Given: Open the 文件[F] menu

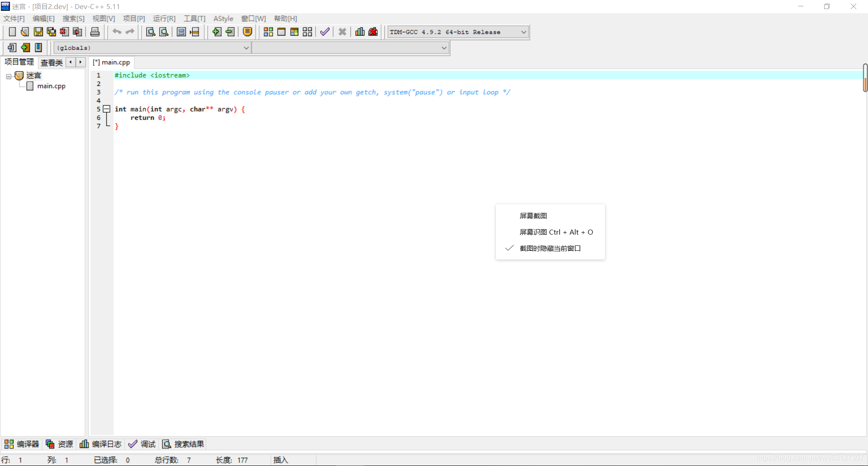Looking at the screenshot, I should click(14, 19).
